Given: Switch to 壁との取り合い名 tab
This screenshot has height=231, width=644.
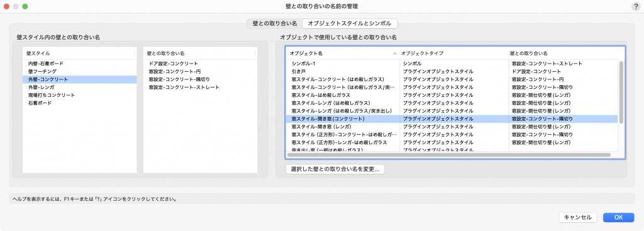Looking at the screenshot, I should click(275, 24).
